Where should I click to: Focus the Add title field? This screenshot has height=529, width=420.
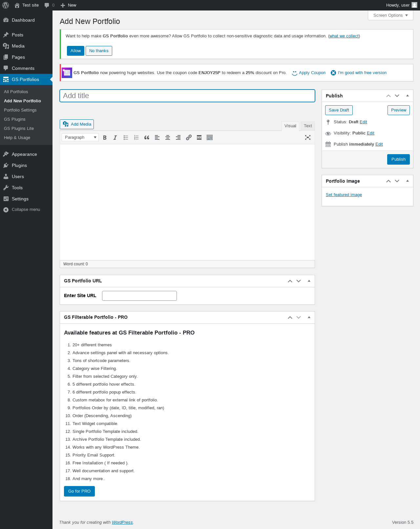[187, 96]
